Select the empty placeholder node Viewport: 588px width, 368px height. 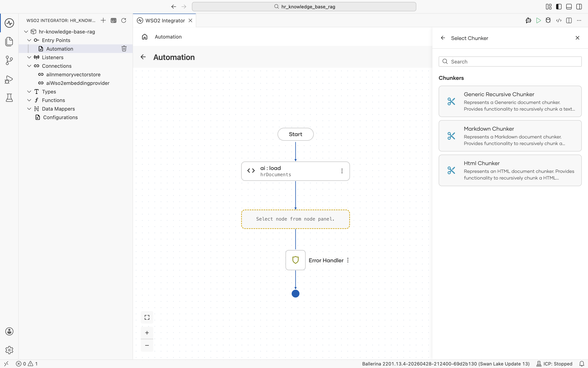tap(295, 219)
